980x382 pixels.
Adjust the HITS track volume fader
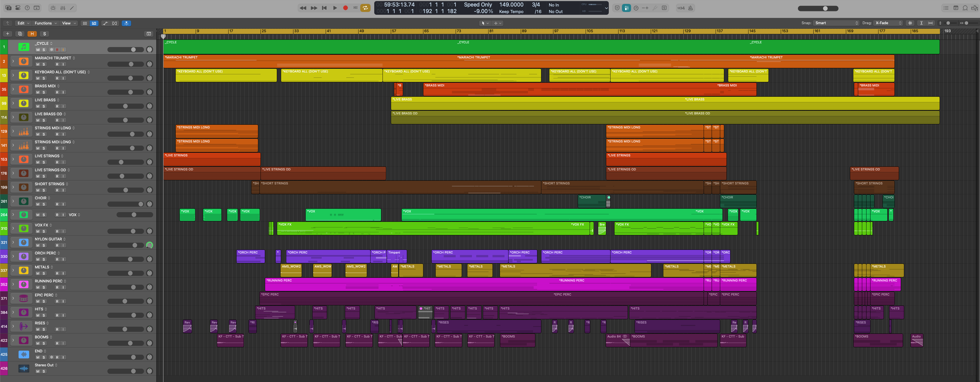coord(126,315)
